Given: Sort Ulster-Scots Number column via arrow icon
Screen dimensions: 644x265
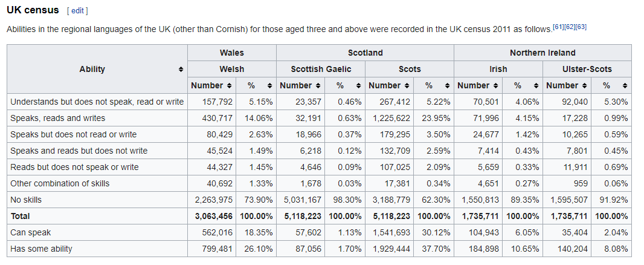Looking at the screenshot, I should pyautogui.click(x=584, y=86).
